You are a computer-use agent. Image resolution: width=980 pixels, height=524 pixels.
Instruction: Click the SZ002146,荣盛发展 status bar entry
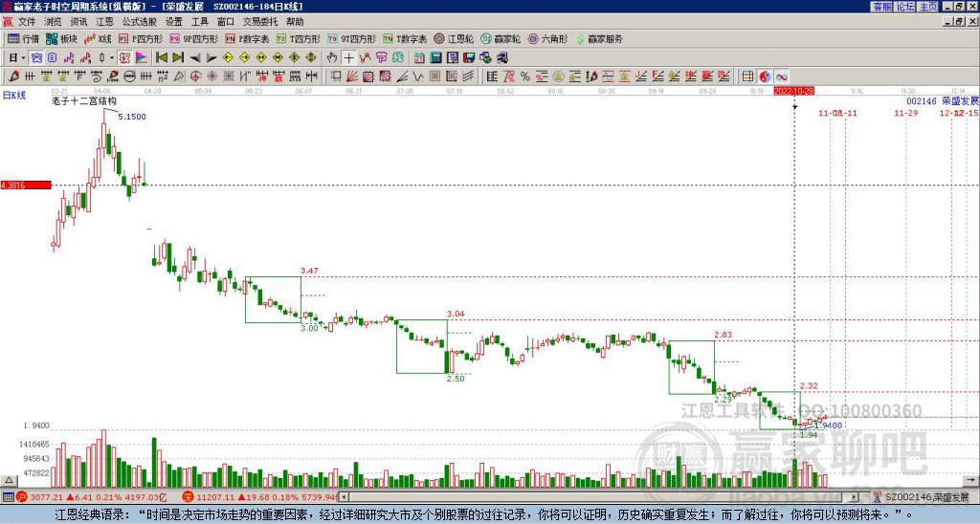point(921,497)
